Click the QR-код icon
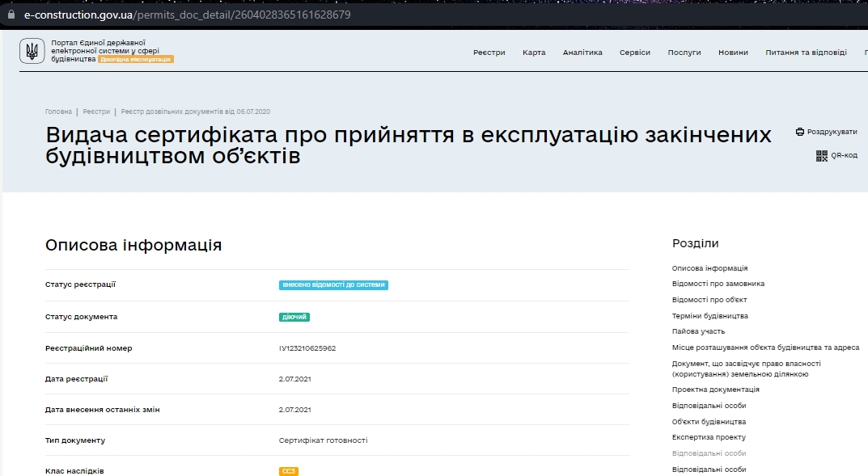The width and height of the screenshot is (868, 476). 822,156
